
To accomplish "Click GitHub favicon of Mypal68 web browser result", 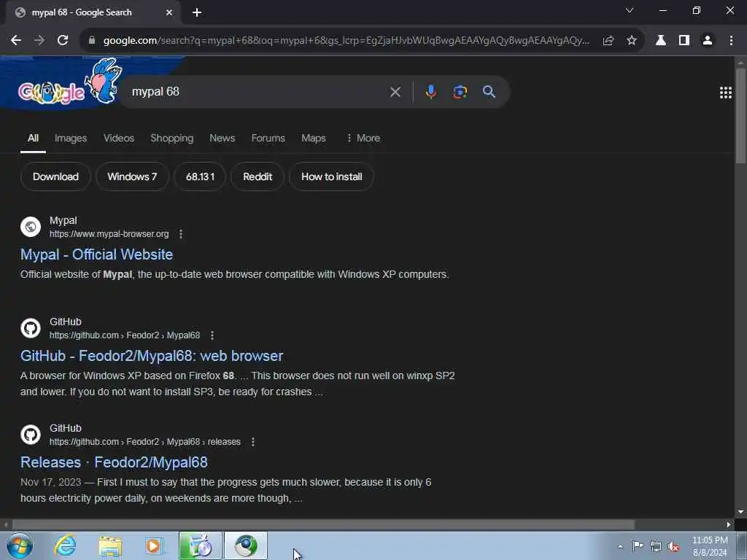I will point(31,328).
